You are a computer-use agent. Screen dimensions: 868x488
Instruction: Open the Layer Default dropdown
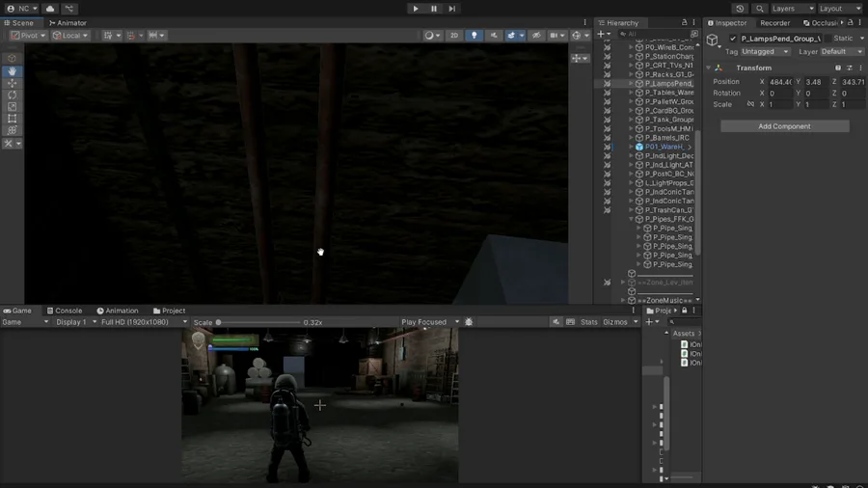pos(841,51)
